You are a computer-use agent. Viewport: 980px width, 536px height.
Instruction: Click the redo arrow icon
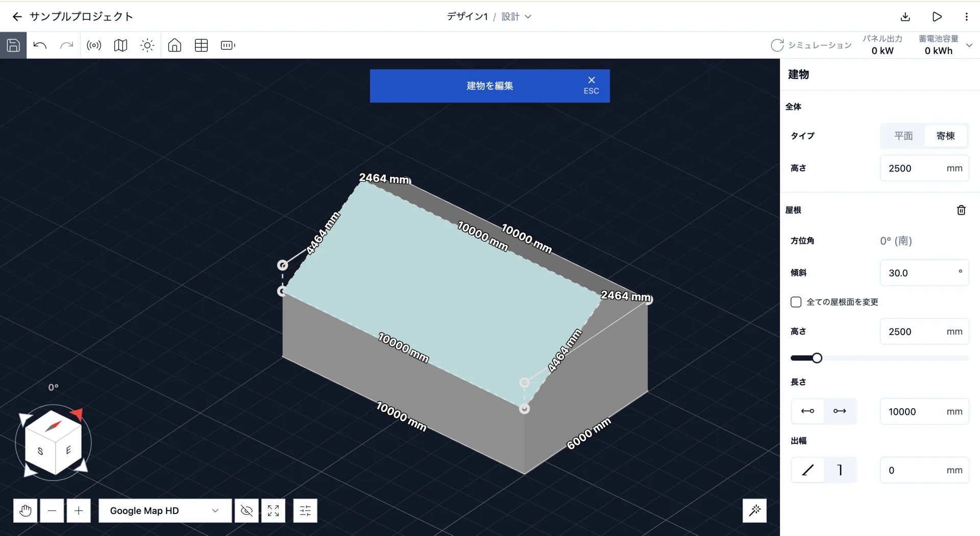(x=67, y=45)
